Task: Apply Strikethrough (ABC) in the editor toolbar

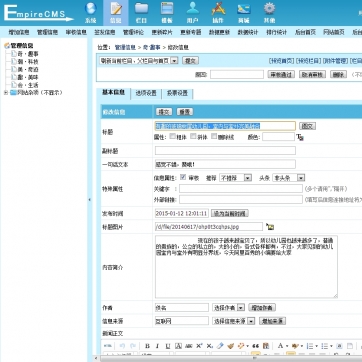Action: click(x=189, y=346)
